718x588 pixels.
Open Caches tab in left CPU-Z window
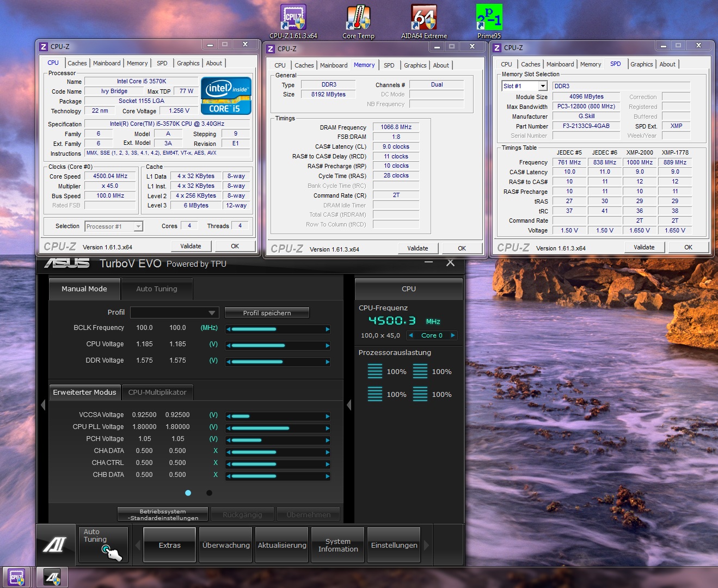77,63
